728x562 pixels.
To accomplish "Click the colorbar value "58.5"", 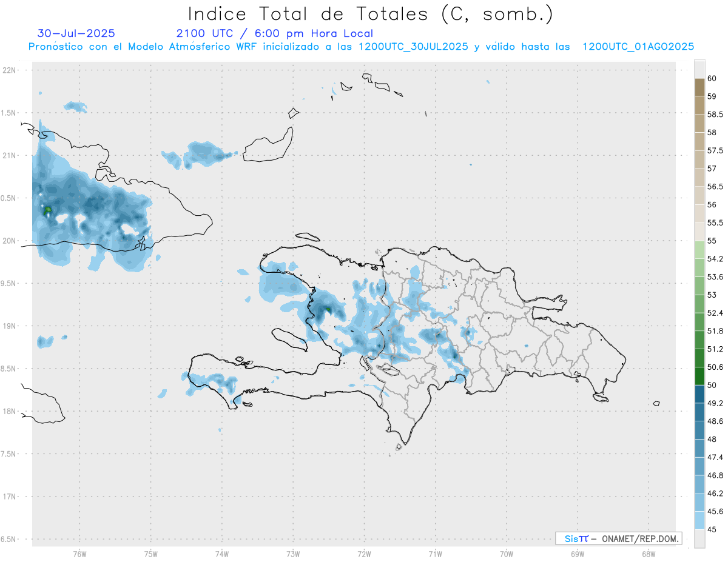I will 714,114.
